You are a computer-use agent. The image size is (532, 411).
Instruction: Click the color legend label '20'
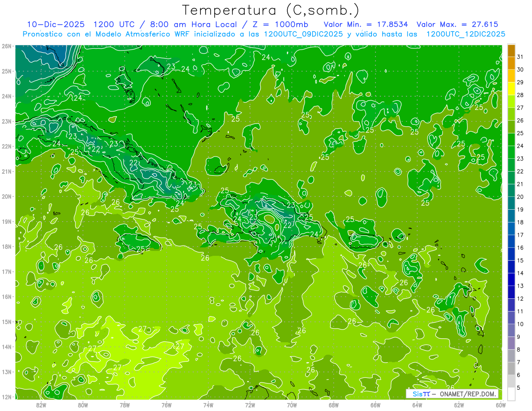(x=520, y=197)
